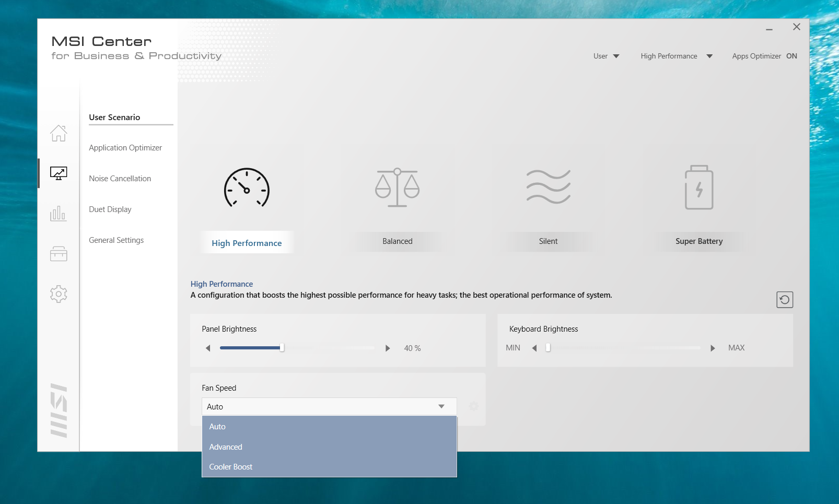Click the fan speed gear icon
This screenshot has width=839, height=504.
[474, 406]
